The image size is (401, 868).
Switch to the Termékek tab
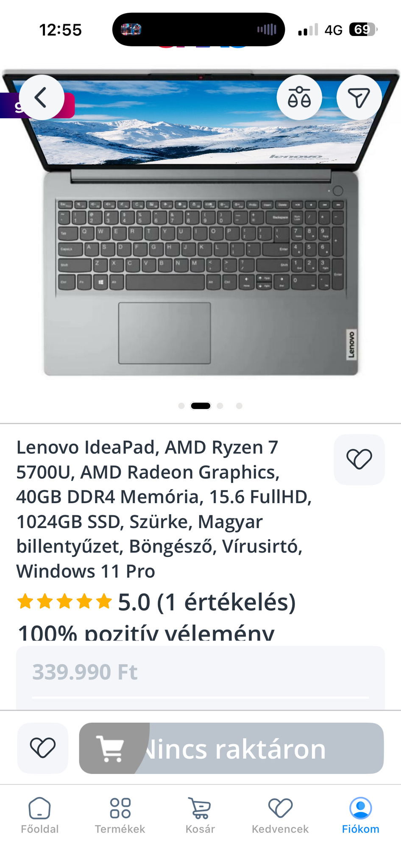(x=120, y=816)
